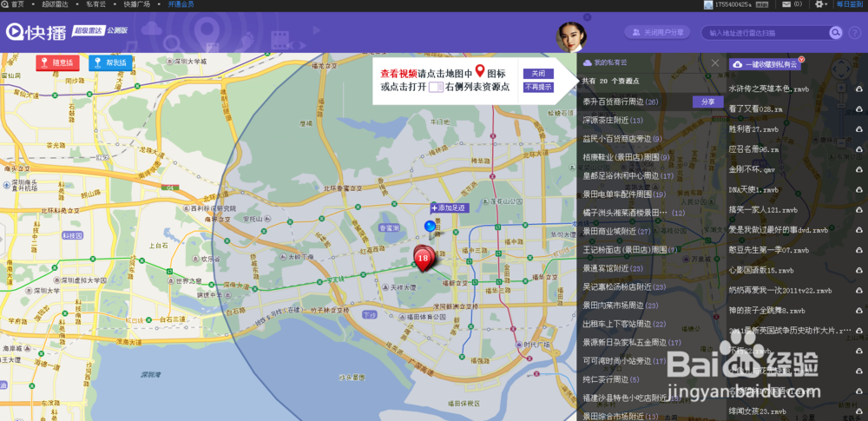Click the small account avatar in top bar

click(708, 4)
